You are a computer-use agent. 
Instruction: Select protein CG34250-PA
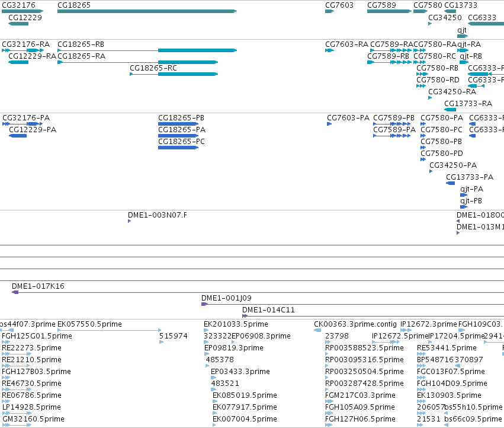coord(431,171)
